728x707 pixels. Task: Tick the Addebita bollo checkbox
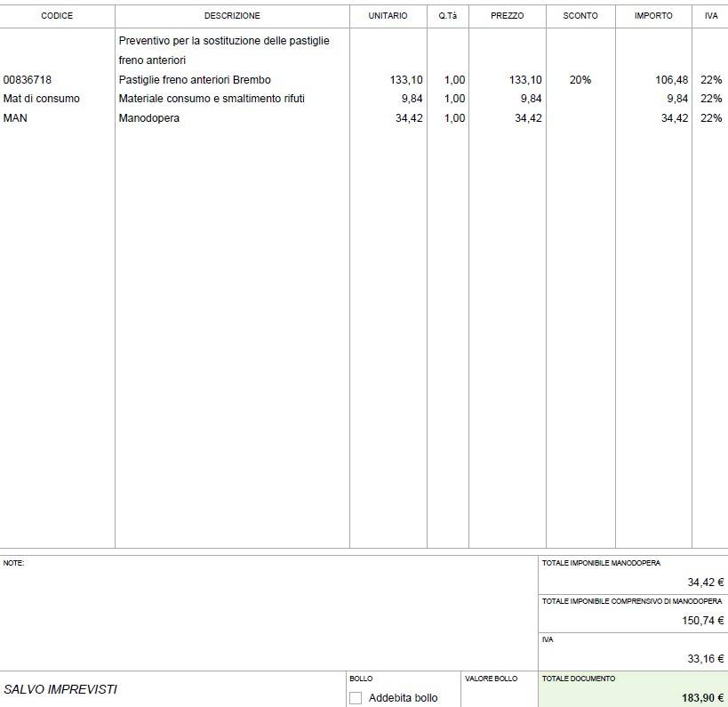coord(356,698)
